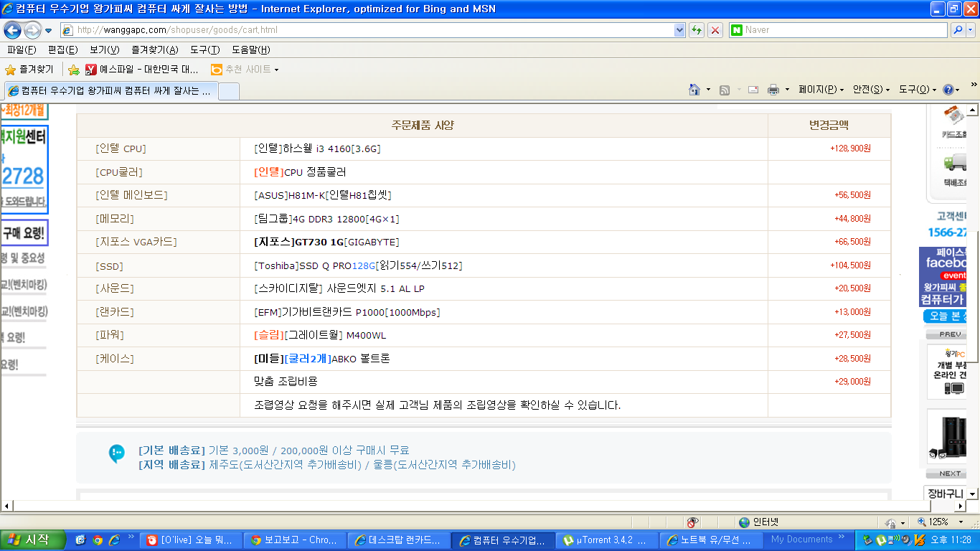Select the 맞춤 조립비용 row text
Image resolution: width=980 pixels, height=551 pixels.
[286, 381]
